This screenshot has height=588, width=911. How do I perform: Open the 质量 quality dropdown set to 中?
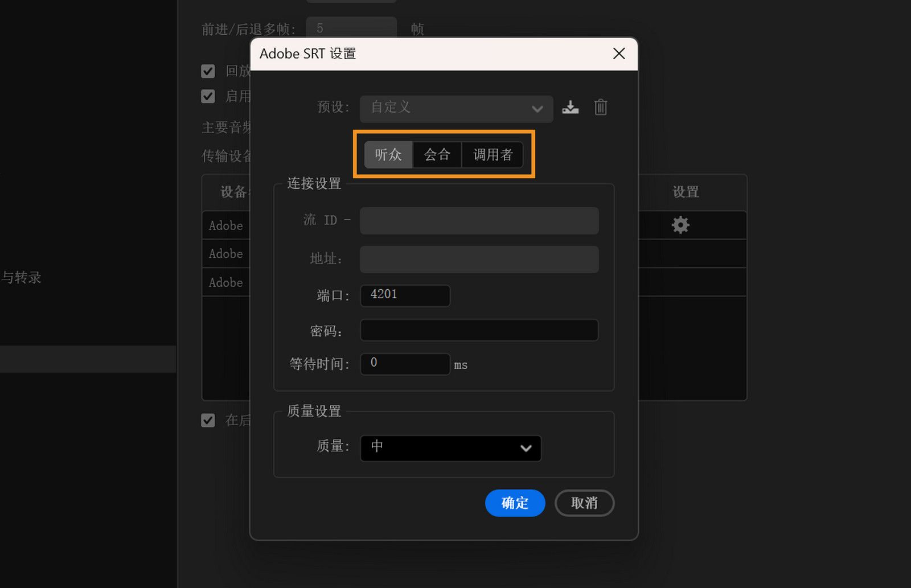click(x=450, y=448)
